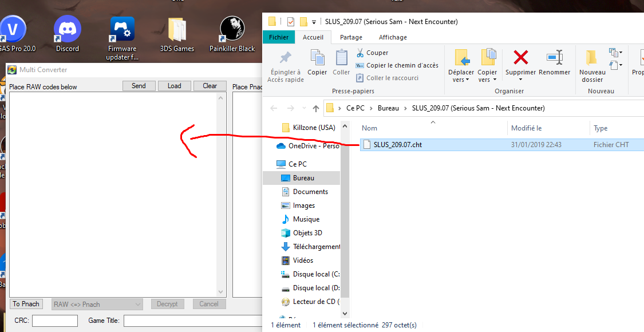Screen dimensions: 644x332
Task: Click the Supprimer red X icon
Action: coord(520,57)
